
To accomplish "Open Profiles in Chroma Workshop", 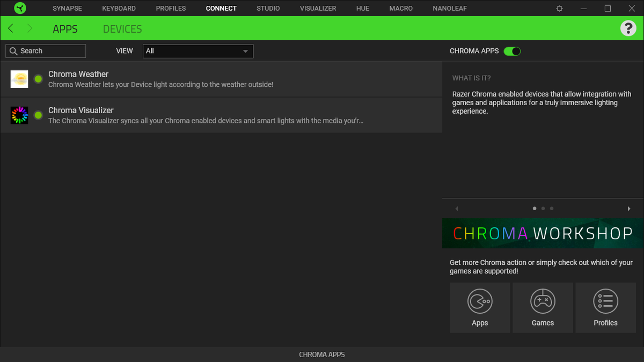I will 605,308.
